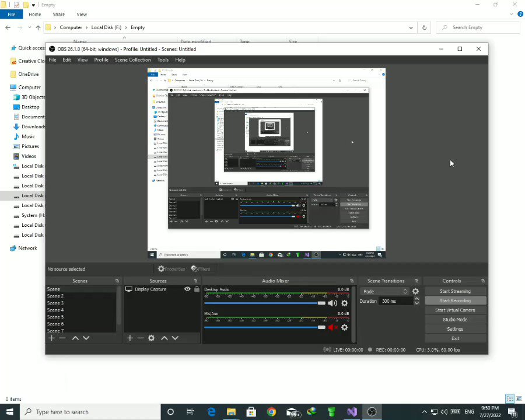
Task: Select Scene 5 in Scenes list
Action: (81, 317)
